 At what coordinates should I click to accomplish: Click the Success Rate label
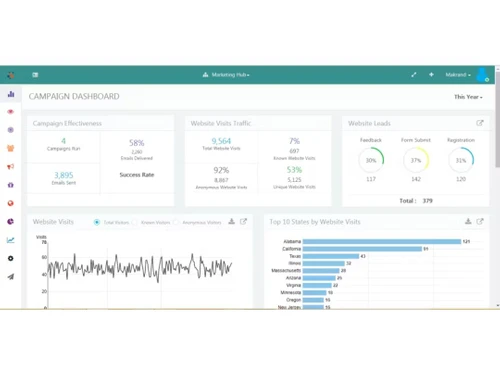(137, 175)
